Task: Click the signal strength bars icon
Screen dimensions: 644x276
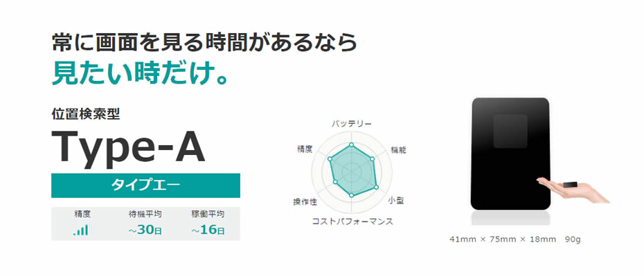Action: tap(80, 230)
